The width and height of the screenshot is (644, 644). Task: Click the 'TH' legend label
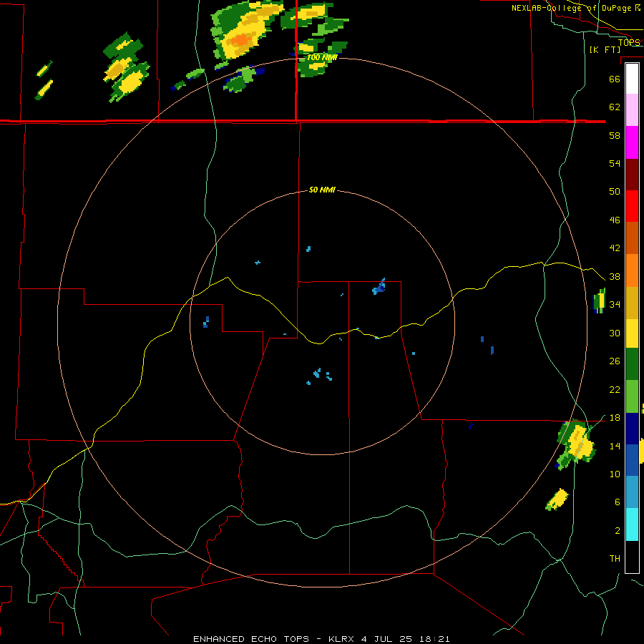615,559
